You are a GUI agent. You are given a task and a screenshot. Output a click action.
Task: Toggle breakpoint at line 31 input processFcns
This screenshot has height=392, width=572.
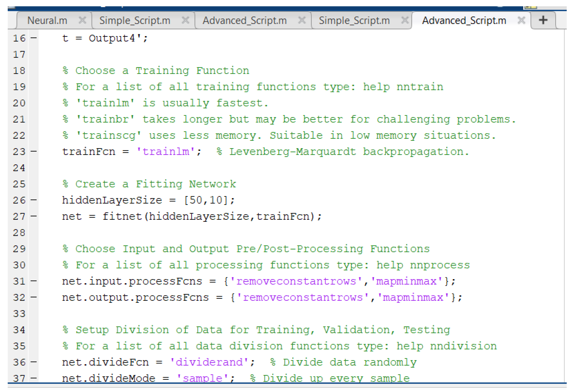tap(34, 281)
